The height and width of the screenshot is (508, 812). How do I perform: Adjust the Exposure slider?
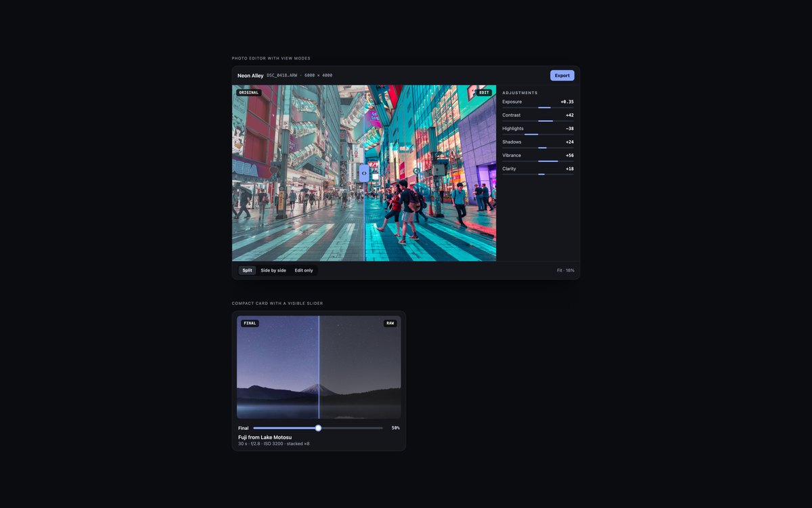538,108
